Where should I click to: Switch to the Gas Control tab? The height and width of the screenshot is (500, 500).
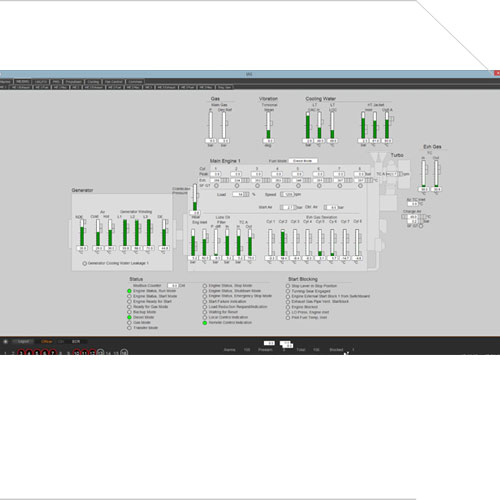[x=114, y=82]
